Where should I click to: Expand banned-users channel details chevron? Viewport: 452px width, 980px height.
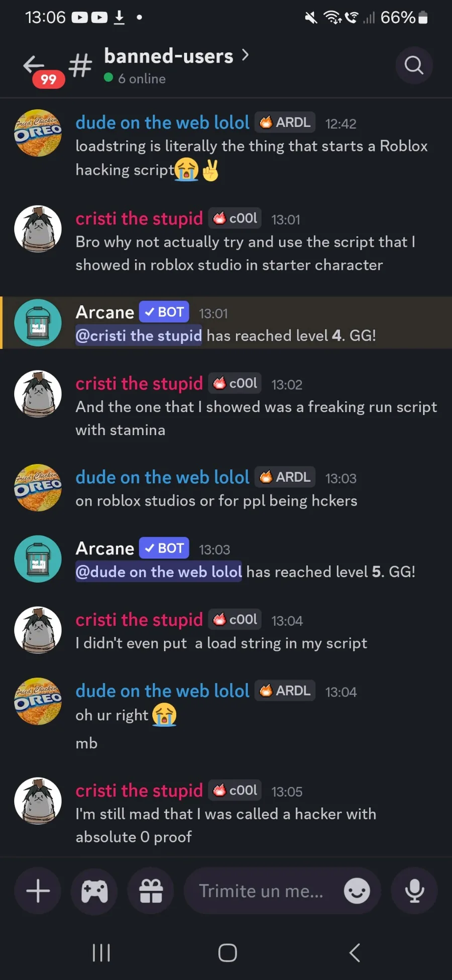(x=245, y=55)
